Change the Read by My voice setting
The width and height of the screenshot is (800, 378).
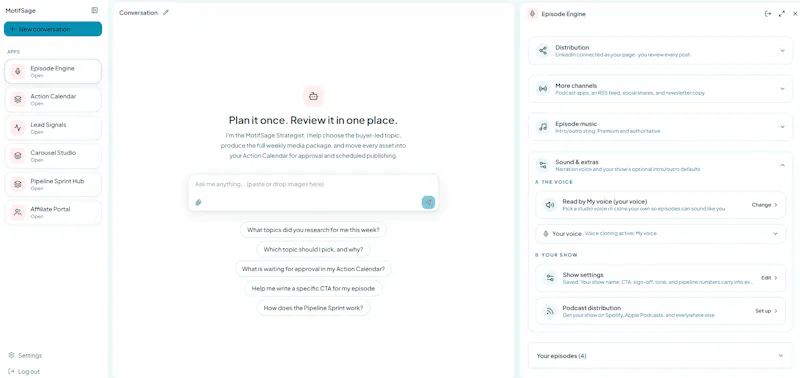click(764, 205)
